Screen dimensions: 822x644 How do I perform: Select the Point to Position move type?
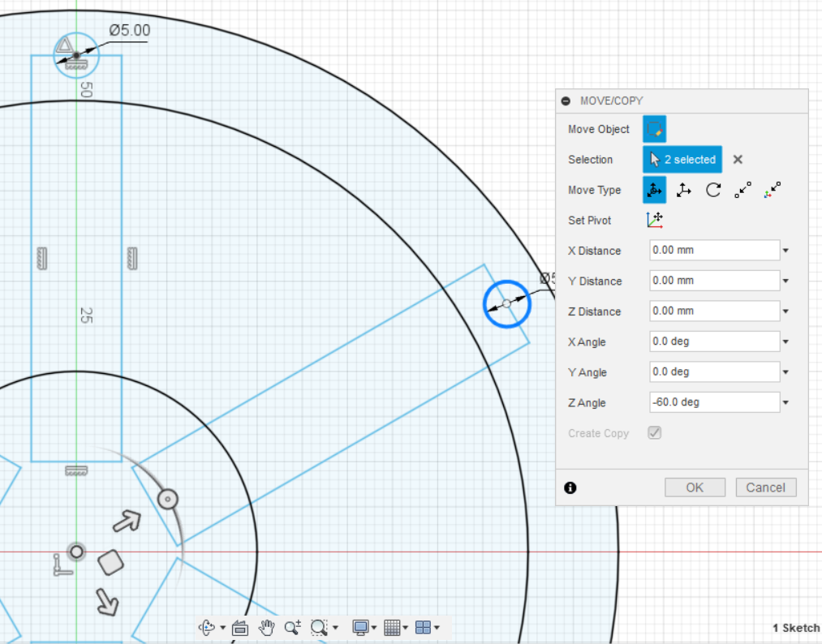click(773, 190)
